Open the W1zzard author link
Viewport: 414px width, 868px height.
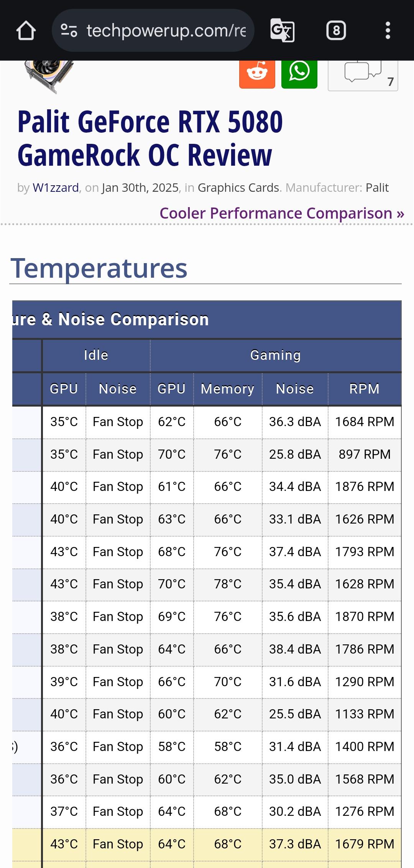[56, 188]
